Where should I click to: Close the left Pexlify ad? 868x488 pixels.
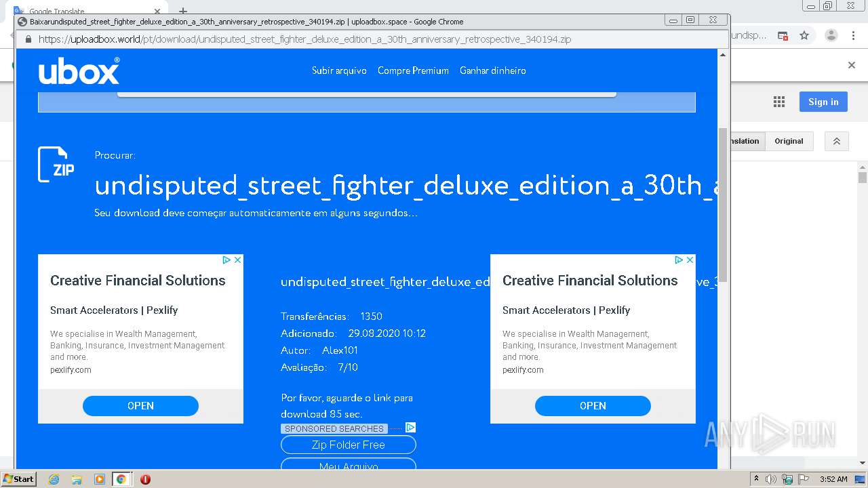pyautogui.click(x=237, y=260)
